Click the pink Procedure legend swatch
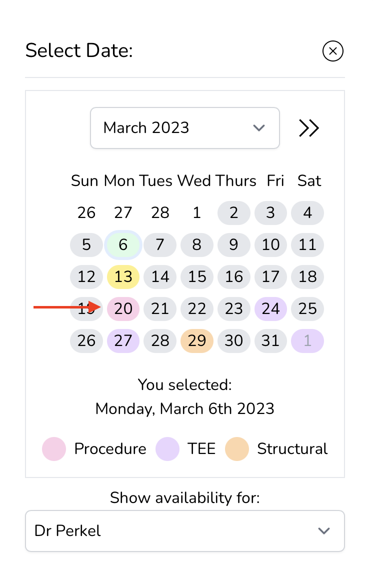Viewport: 373px width, 588px height. [x=54, y=449]
